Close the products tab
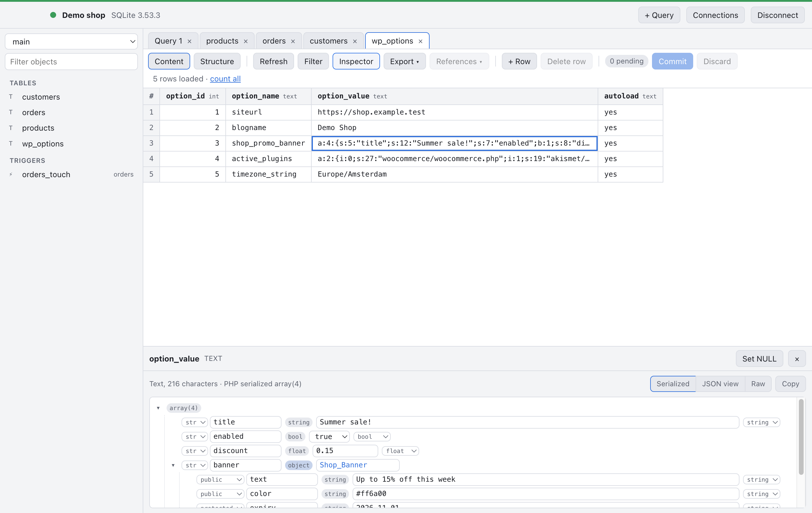 click(246, 41)
